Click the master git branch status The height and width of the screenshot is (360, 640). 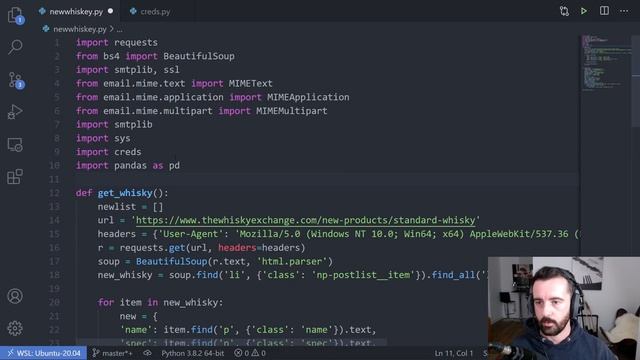(112, 353)
